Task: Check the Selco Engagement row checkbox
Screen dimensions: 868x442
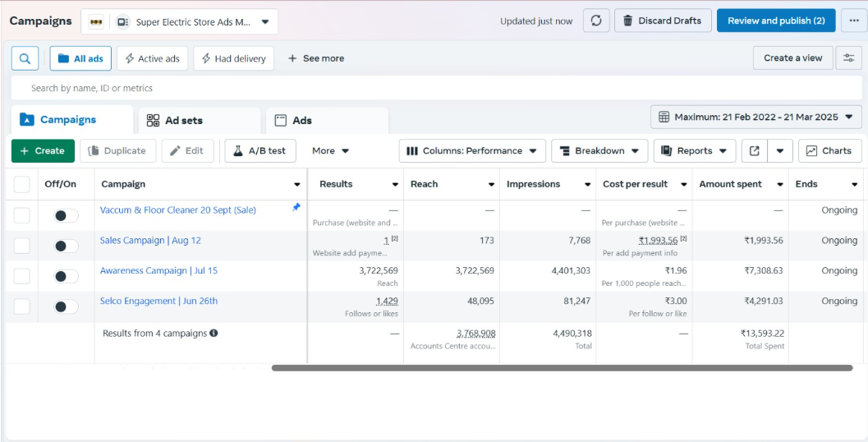Action: (x=22, y=306)
